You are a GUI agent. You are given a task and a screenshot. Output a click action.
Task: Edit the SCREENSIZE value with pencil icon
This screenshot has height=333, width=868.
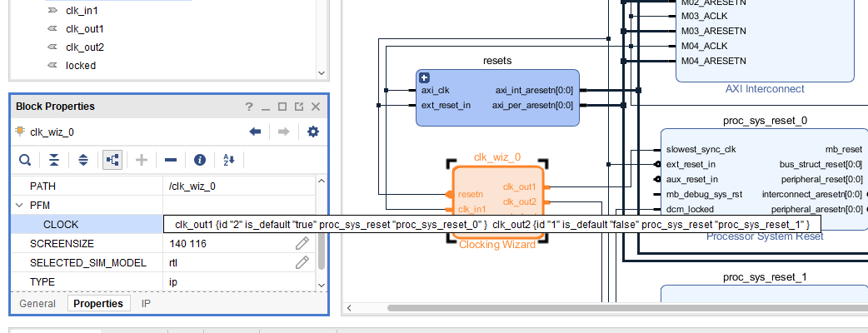302,244
